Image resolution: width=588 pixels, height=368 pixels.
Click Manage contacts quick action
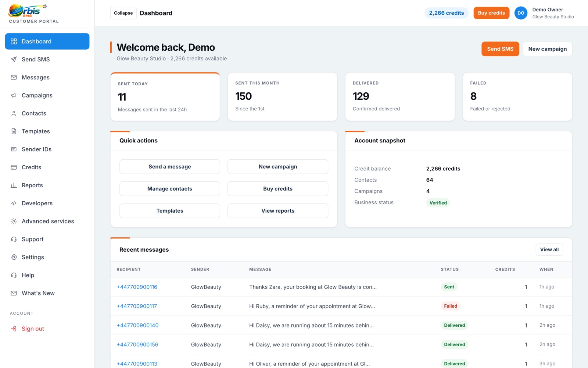pyautogui.click(x=170, y=189)
